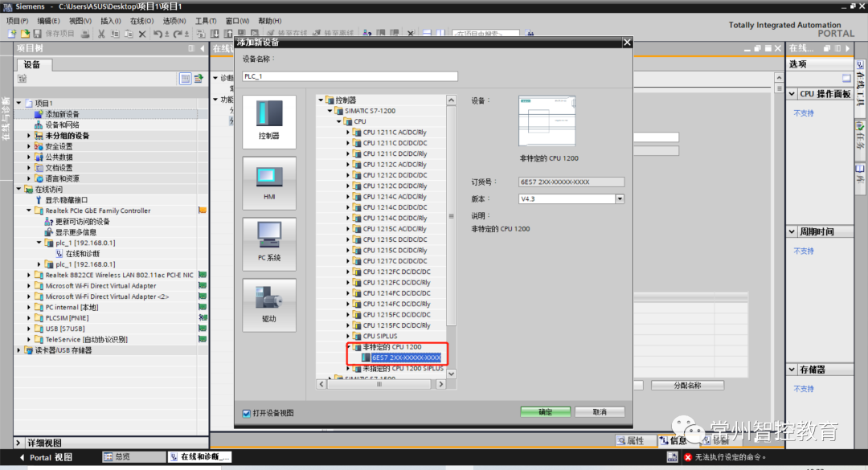Click the device preview thumbnail
This screenshot has height=470, width=868.
[547, 121]
